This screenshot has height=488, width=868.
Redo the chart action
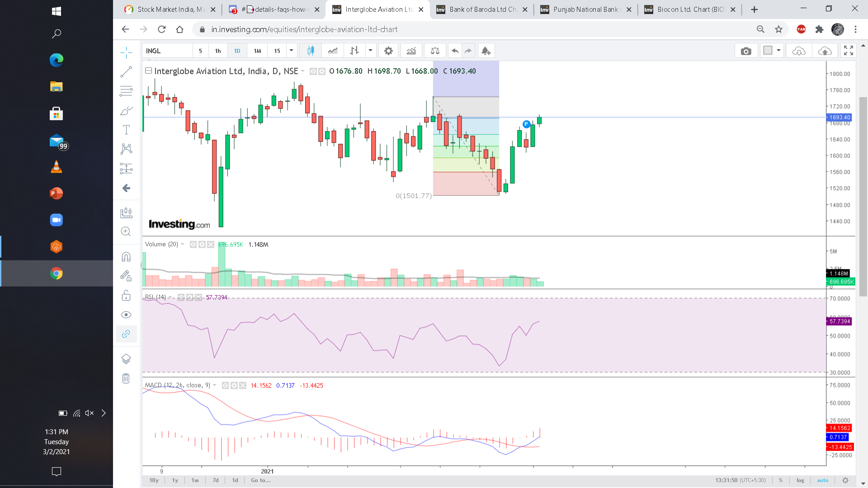[468, 51]
